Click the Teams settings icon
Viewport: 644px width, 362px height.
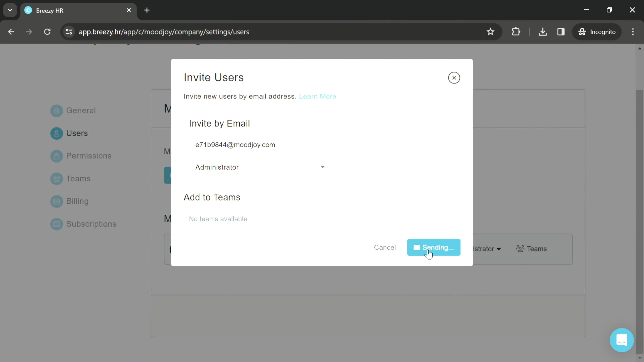56,178
